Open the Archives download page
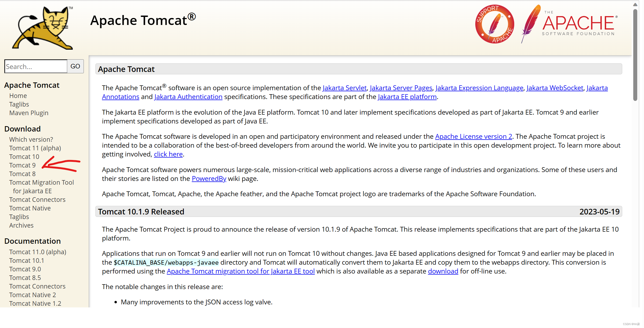Screen dimensions: 644x328 pyautogui.click(x=21, y=225)
